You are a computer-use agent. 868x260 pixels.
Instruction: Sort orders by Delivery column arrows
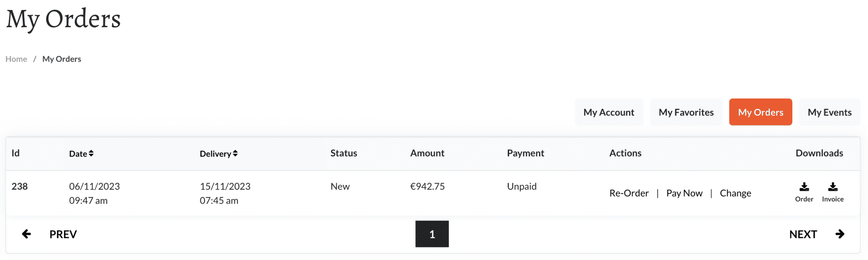coord(235,154)
